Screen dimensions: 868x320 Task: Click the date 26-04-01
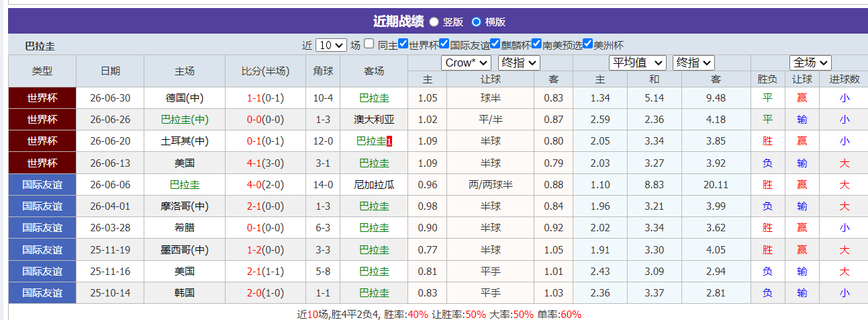click(110, 206)
